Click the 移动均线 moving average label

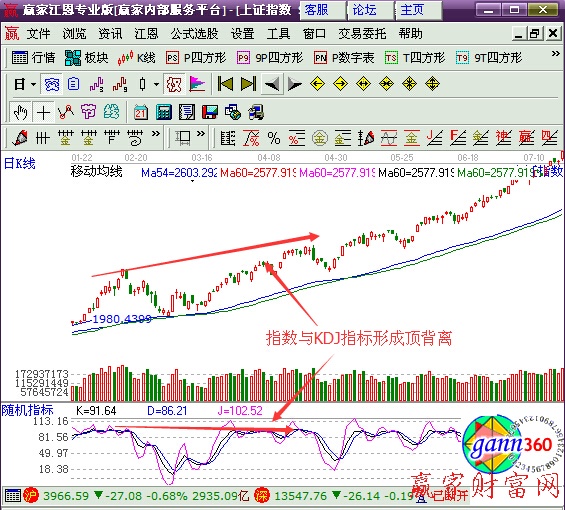(96, 171)
